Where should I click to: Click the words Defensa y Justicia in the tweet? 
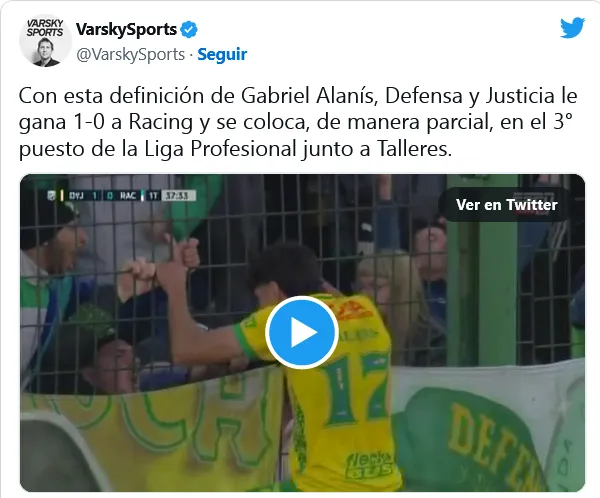point(470,96)
